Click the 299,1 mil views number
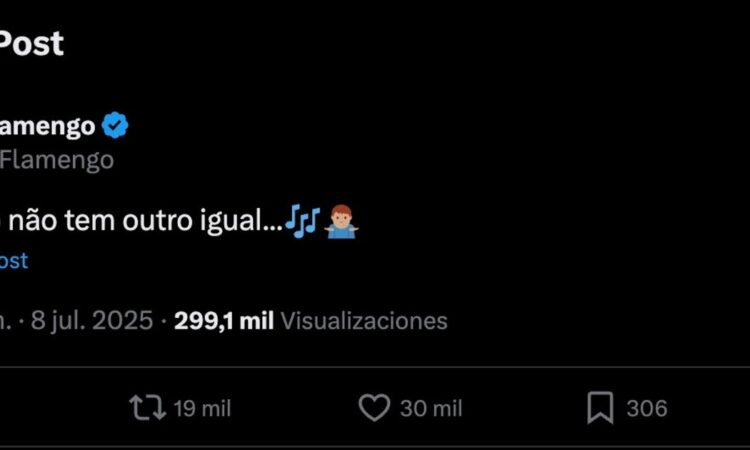 224,320
